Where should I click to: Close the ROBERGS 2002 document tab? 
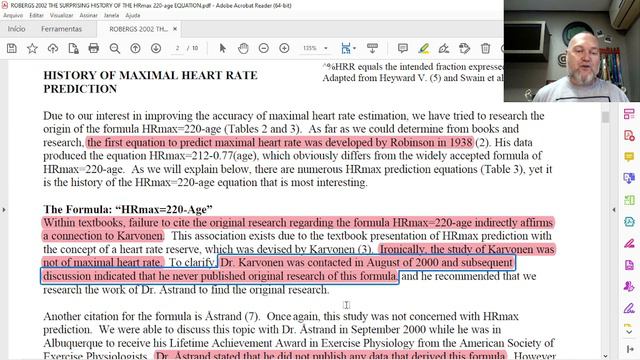(x=175, y=29)
